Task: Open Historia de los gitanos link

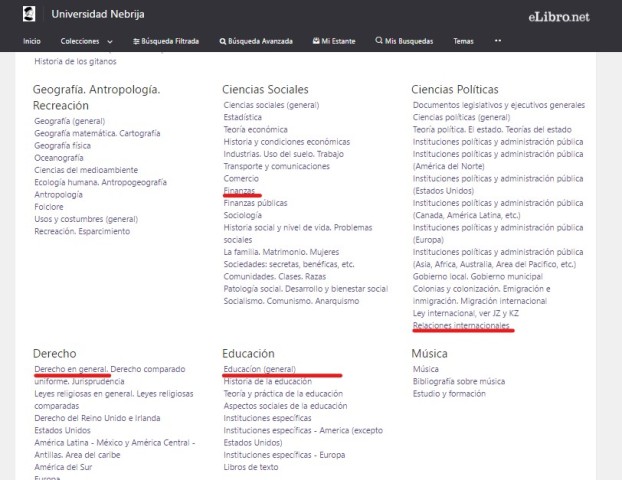Action: coord(75,61)
